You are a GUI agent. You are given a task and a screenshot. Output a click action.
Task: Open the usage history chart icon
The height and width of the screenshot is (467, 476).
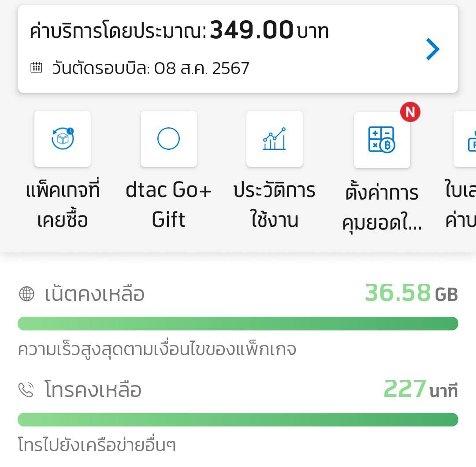click(274, 139)
